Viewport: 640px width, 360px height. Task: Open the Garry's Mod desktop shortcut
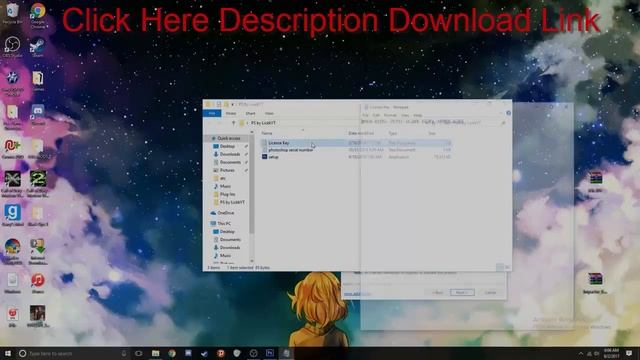(13, 215)
